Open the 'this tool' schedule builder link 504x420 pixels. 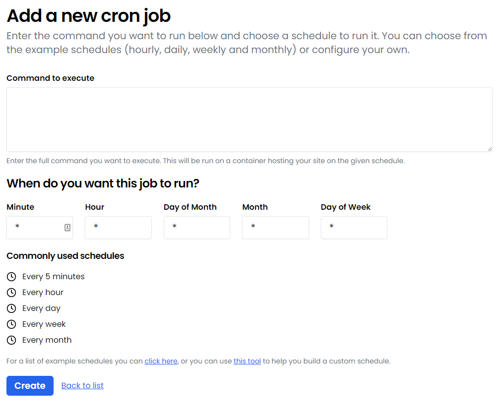coord(247,361)
